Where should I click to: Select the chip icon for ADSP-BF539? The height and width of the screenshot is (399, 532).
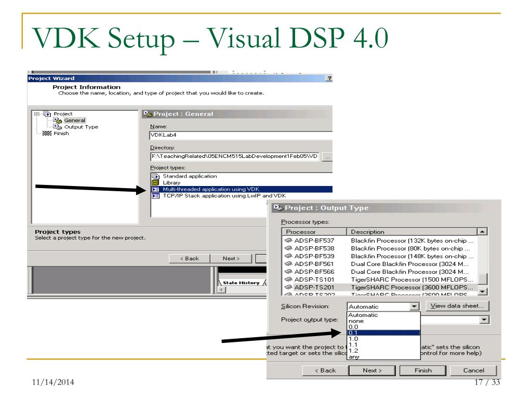(x=288, y=256)
